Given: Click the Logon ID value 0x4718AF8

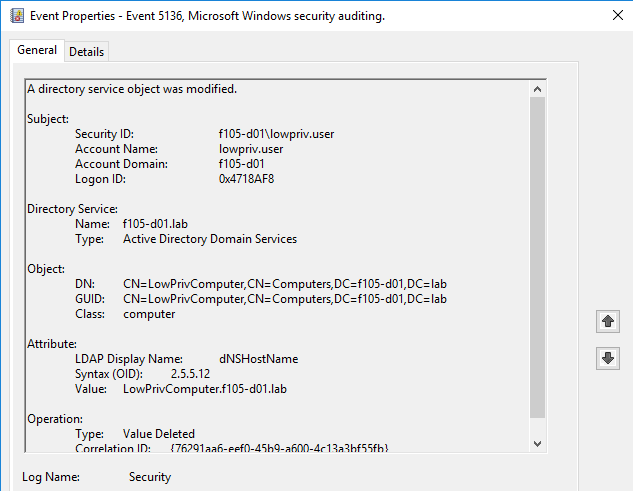Looking at the screenshot, I should click(246, 179).
